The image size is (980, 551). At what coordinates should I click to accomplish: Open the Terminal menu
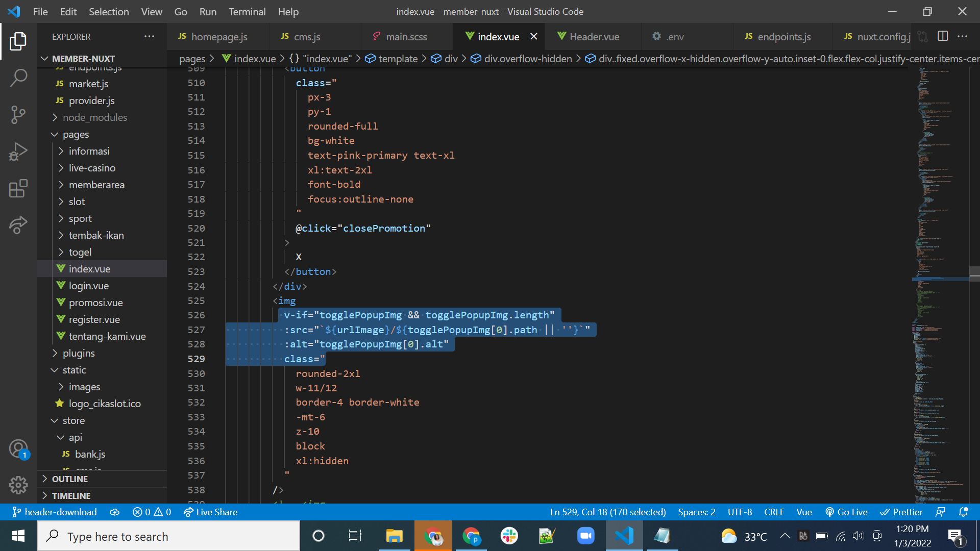click(247, 11)
